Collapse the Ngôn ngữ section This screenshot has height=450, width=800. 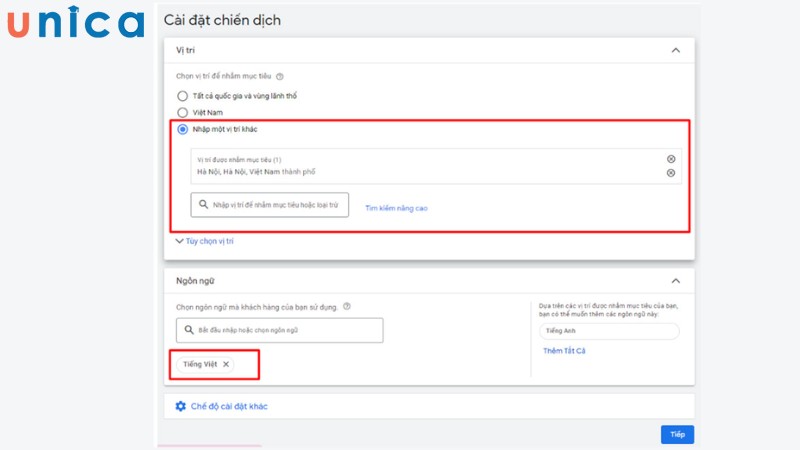(675, 281)
